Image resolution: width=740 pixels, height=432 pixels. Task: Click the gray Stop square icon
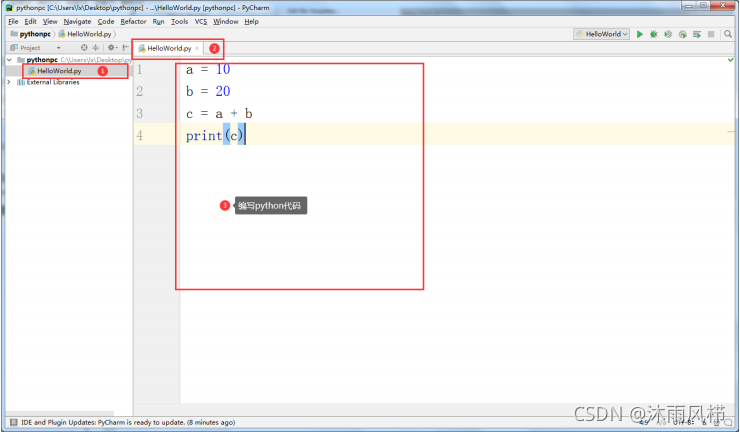click(711, 34)
